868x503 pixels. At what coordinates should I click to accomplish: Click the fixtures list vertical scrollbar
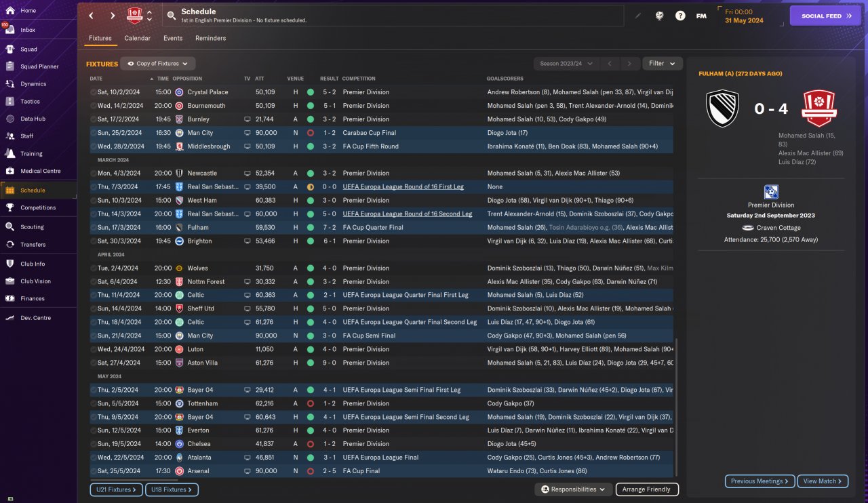click(675, 407)
